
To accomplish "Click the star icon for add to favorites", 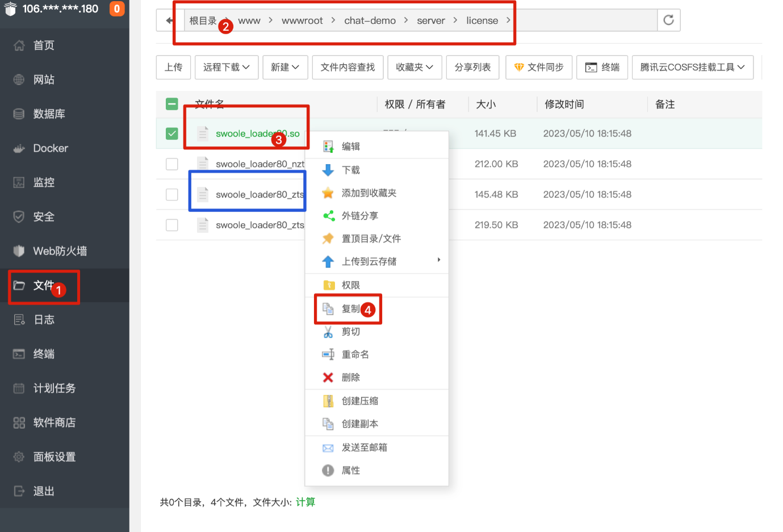I will pos(328,193).
